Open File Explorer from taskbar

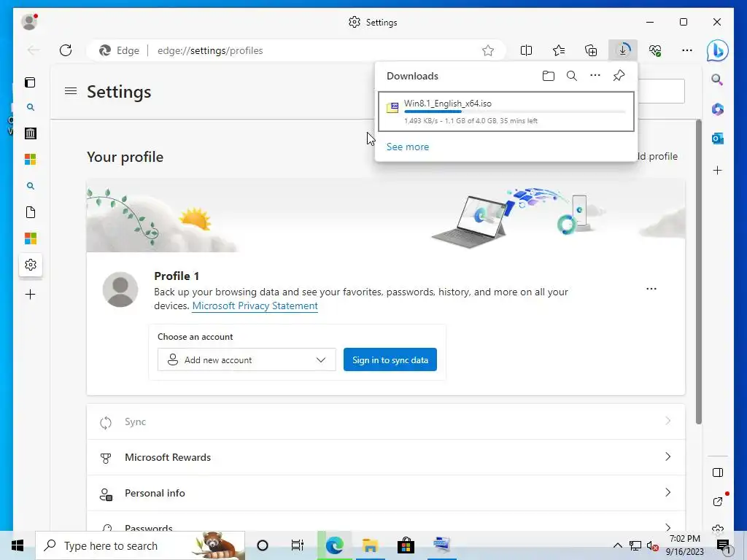pyautogui.click(x=370, y=545)
